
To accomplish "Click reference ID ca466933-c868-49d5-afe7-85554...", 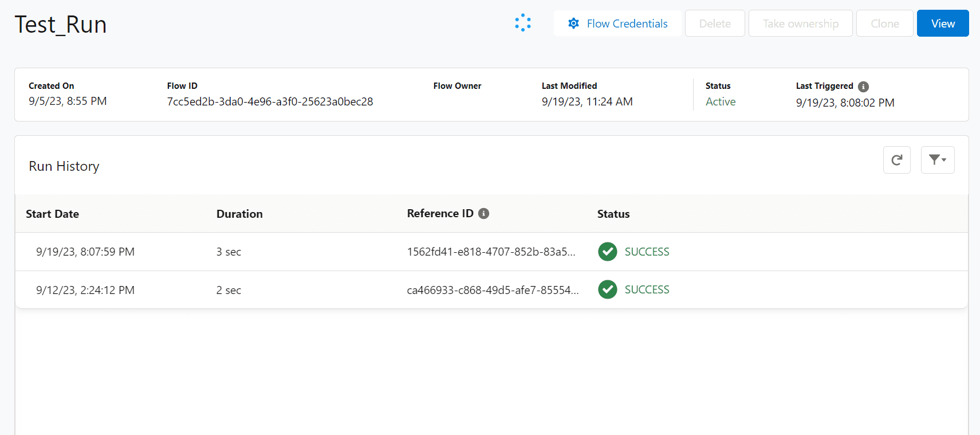I will (x=493, y=290).
